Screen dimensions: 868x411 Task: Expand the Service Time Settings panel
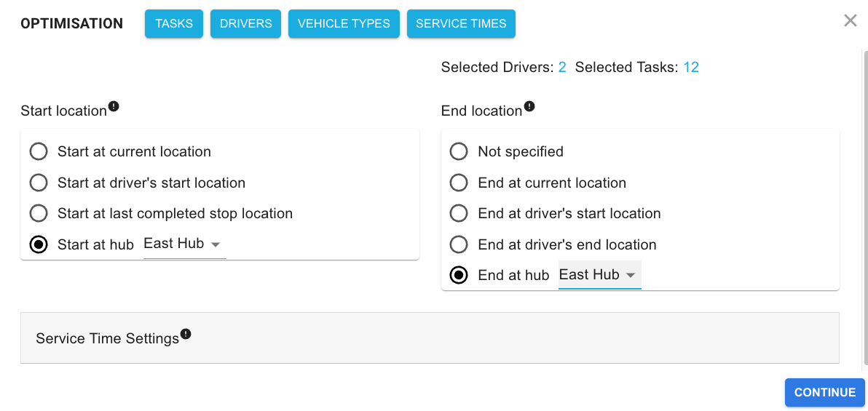click(430, 338)
